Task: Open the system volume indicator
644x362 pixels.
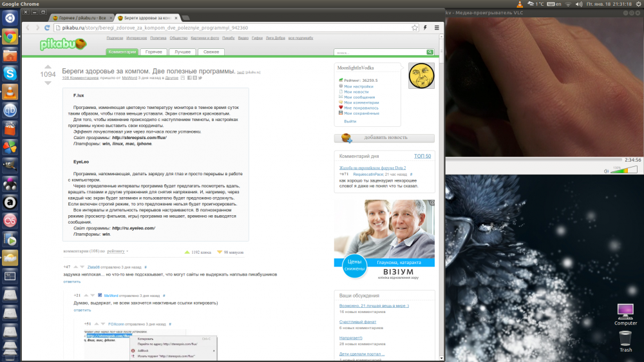Action: pyautogui.click(x=579, y=4)
